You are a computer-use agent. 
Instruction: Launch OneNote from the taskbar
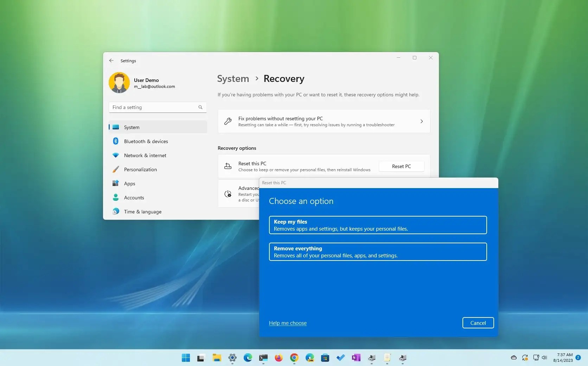356,358
